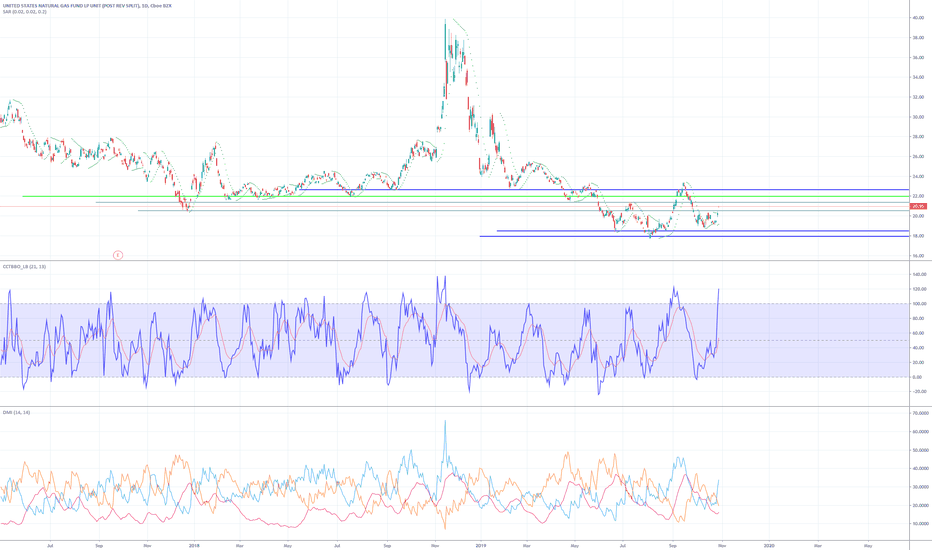Select the lowest blue horizontal line near 18.00
The image size is (932, 550).
[x=694, y=236]
